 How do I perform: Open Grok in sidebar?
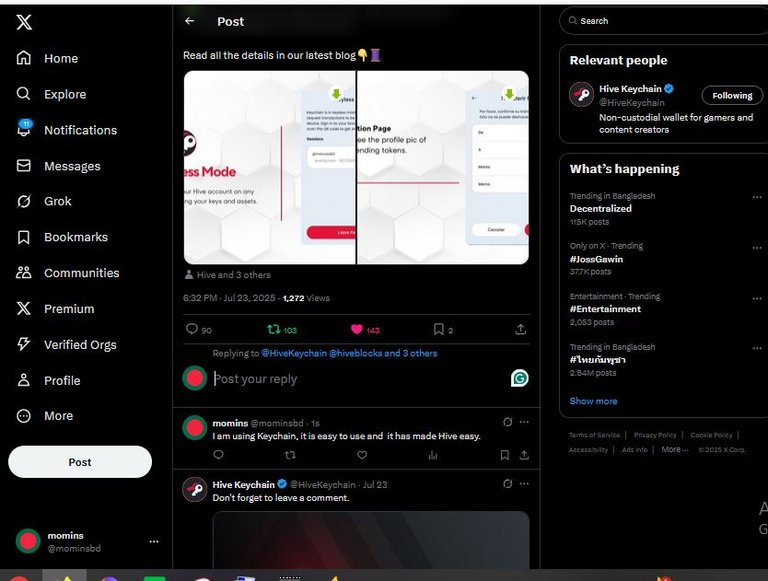(x=44, y=201)
